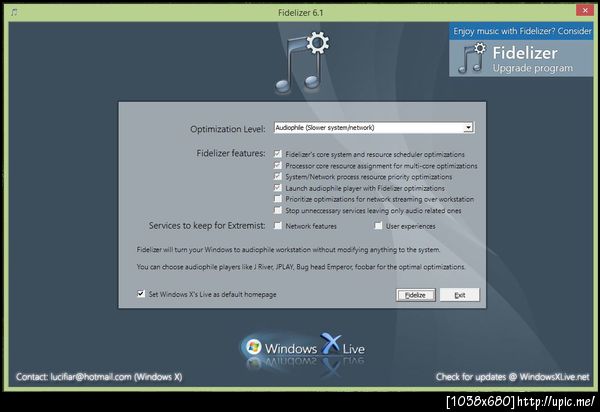Click the 'Fidelizer features:' label
Viewport: 600px width, 412px height.
point(231,153)
